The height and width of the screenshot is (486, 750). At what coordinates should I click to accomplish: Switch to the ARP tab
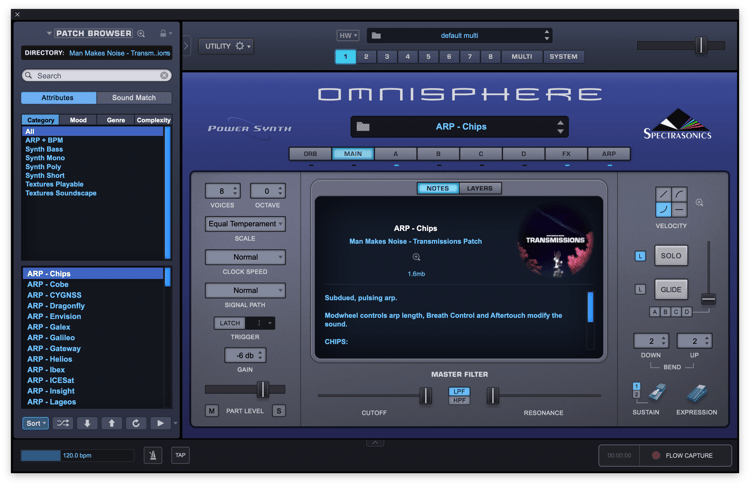609,154
